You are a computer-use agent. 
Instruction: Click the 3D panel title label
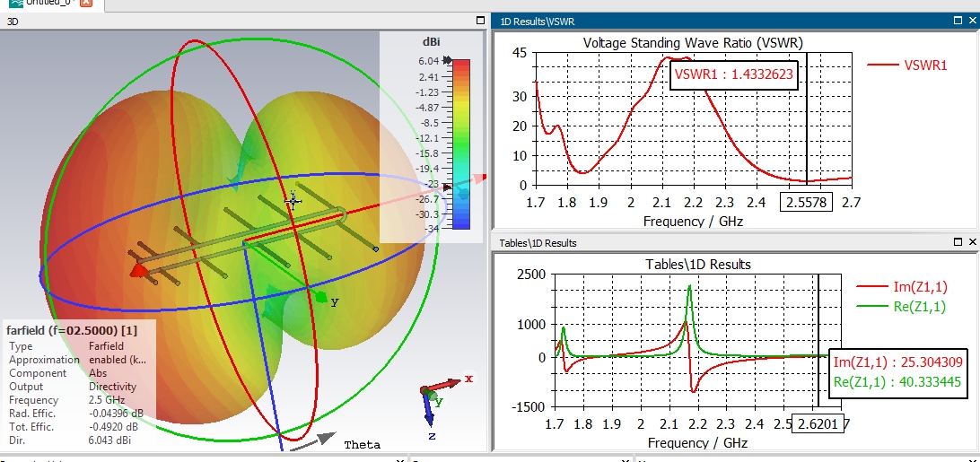[13, 22]
